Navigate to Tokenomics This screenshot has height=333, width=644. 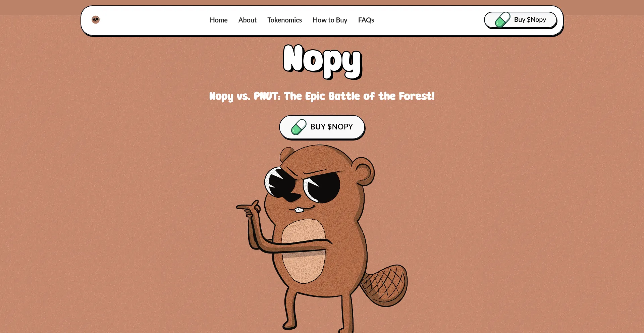tap(284, 20)
